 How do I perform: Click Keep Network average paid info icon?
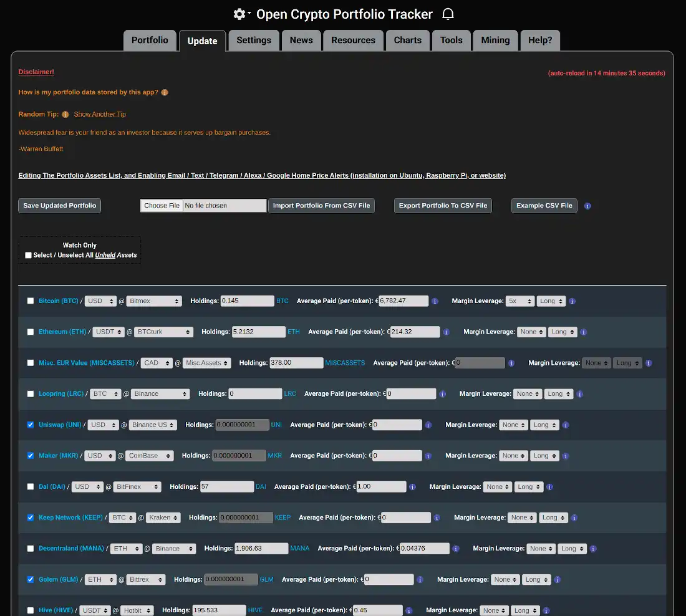[x=437, y=518]
